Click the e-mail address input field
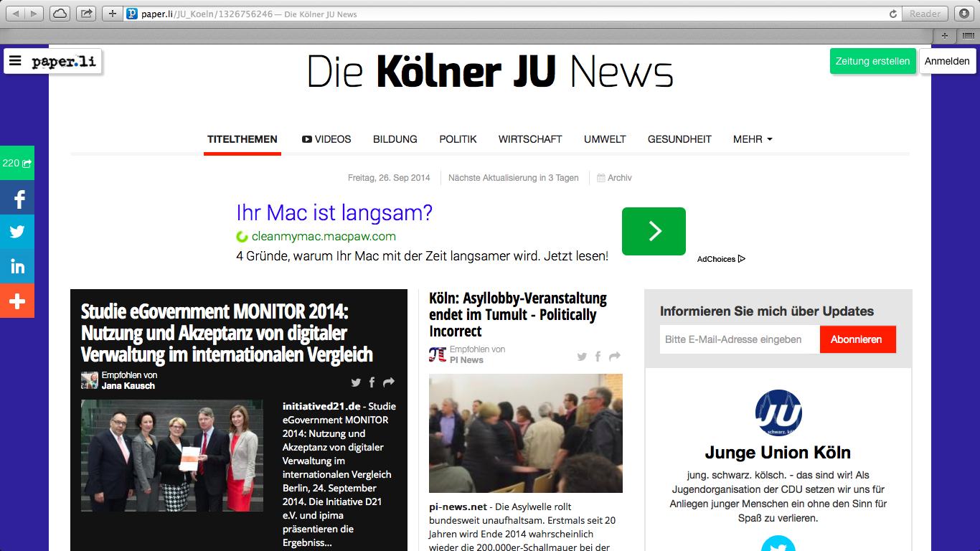The width and height of the screenshot is (980, 551). 740,339
